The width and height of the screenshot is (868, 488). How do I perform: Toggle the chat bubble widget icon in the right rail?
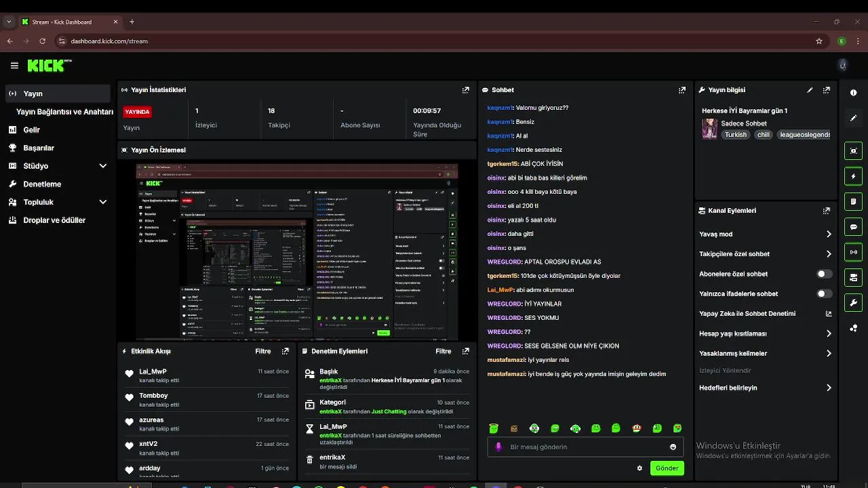click(x=853, y=227)
